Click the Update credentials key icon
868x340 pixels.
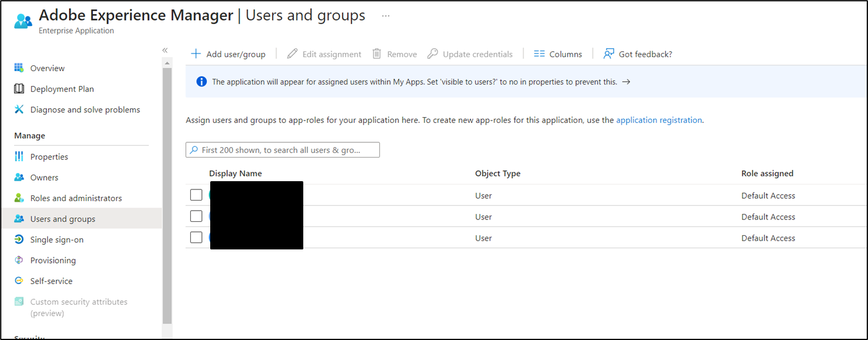433,54
